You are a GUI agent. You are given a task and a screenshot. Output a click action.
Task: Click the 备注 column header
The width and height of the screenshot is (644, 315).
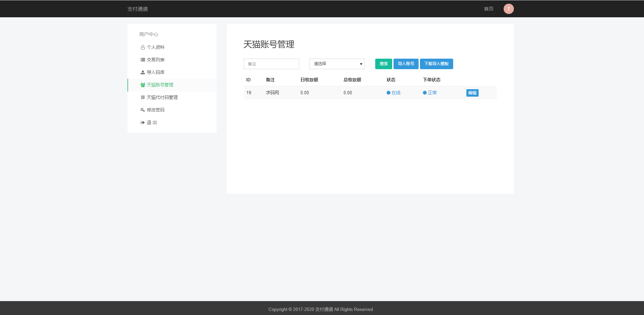click(x=270, y=80)
